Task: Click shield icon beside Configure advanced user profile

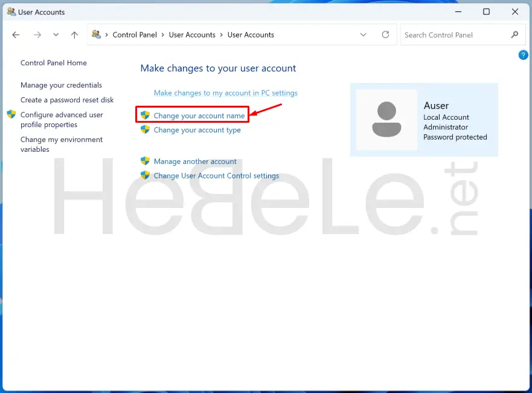Action: tap(11, 114)
